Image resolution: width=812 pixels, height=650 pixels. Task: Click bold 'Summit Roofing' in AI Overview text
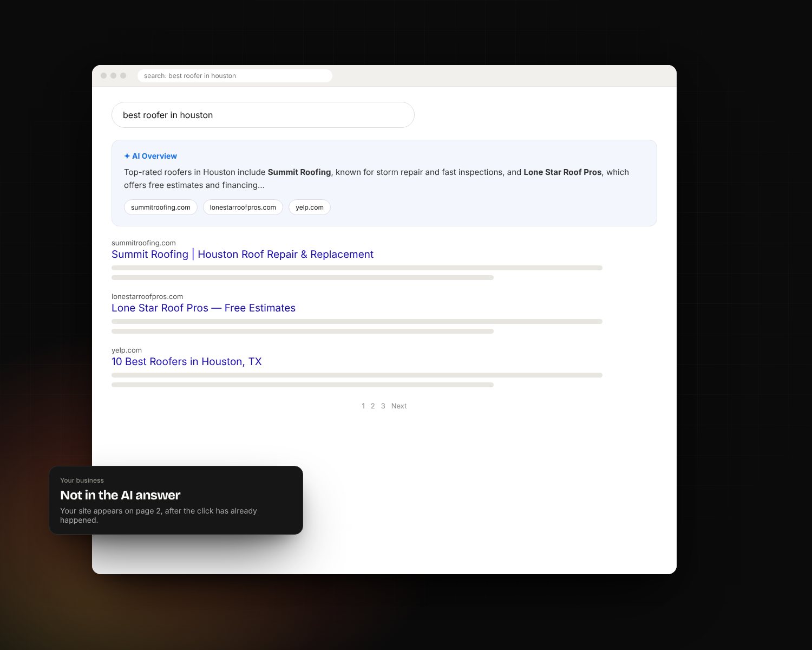pos(299,172)
